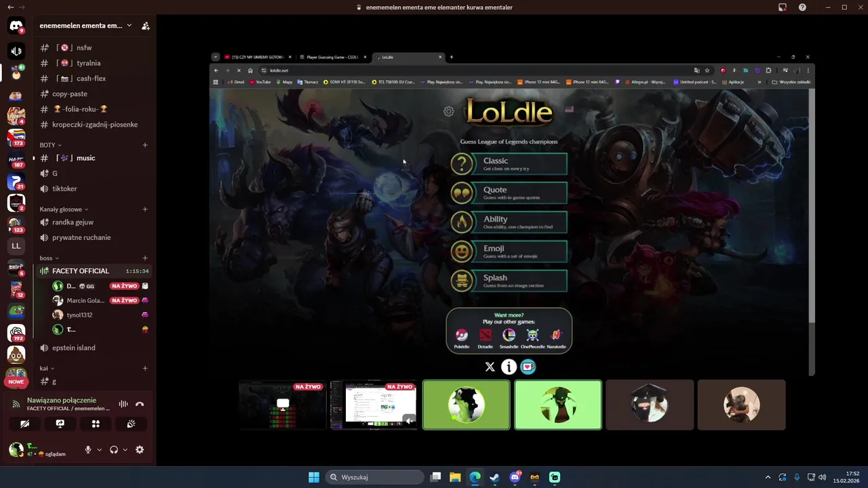
Task: Open the FACETY OFFICIAL voice channel
Action: pos(95,271)
